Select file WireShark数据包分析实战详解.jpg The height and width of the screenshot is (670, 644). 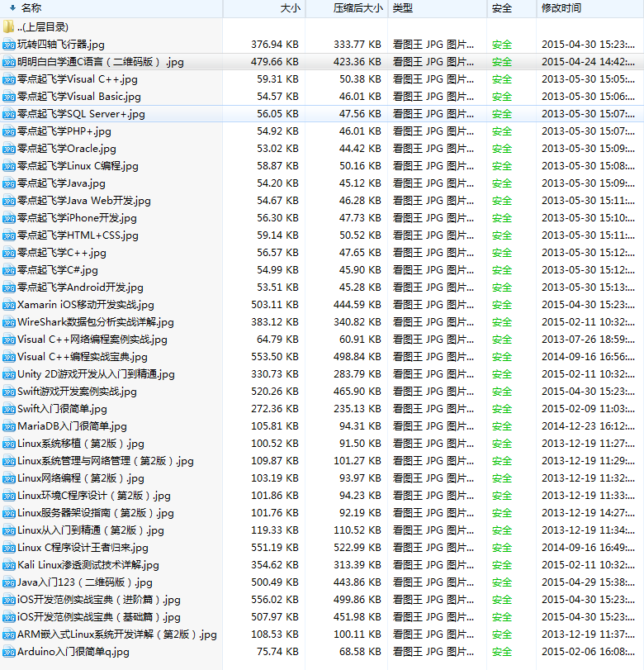pos(95,322)
